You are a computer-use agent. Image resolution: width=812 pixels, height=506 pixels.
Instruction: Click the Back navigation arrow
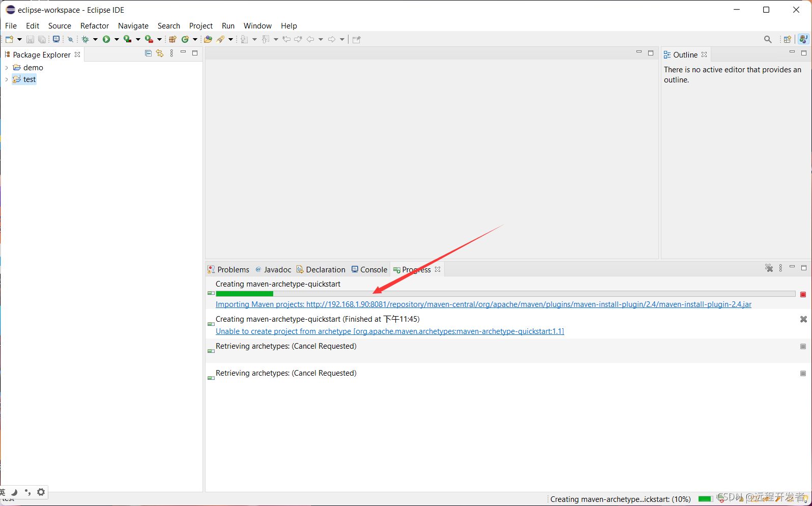tap(310, 39)
